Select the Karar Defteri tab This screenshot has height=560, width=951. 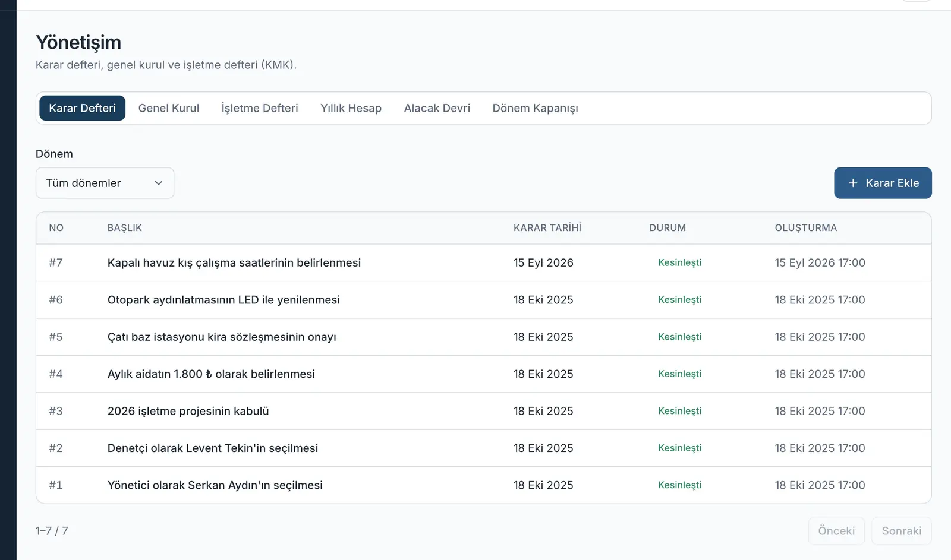(x=83, y=108)
